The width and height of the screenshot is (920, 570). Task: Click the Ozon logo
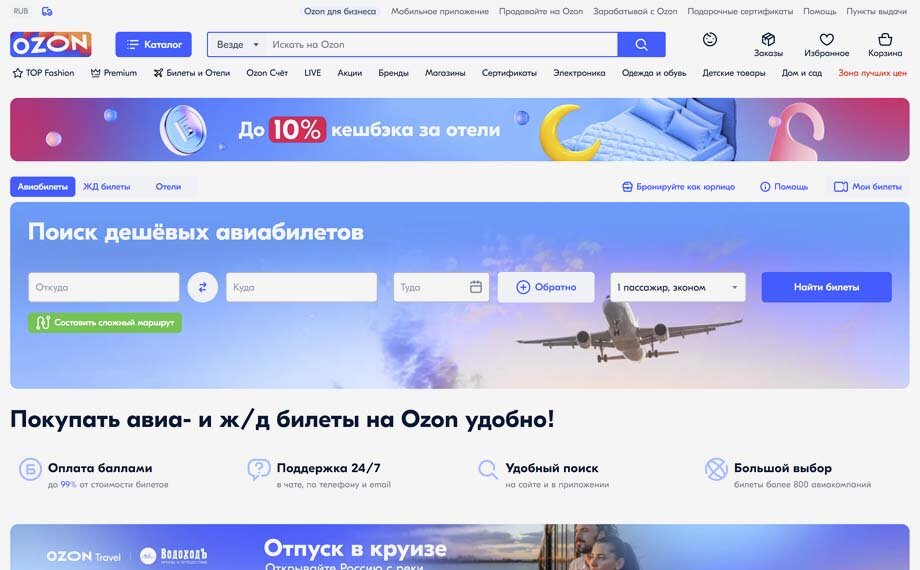pos(50,44)
